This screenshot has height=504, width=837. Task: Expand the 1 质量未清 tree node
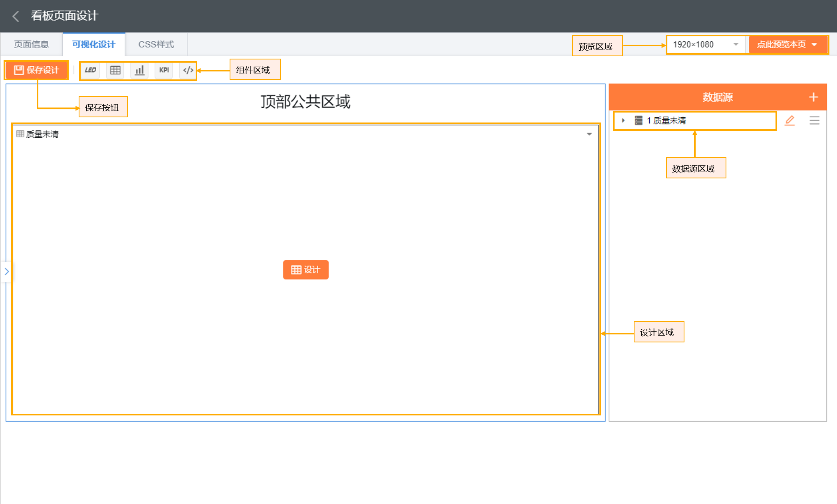click(623, 120)
